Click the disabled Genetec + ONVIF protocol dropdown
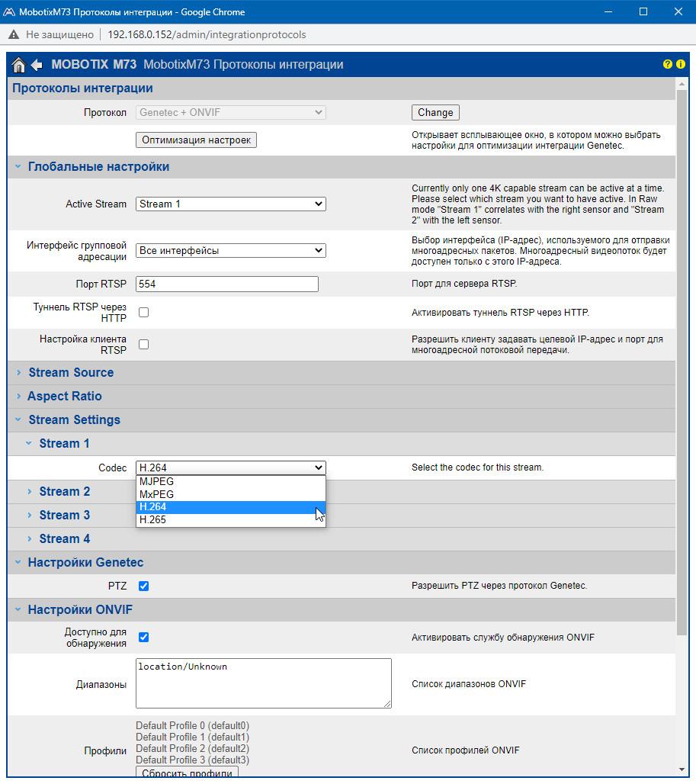Image resolution: width=696 pixels, height=784 pixels. (x=231, y=113)
